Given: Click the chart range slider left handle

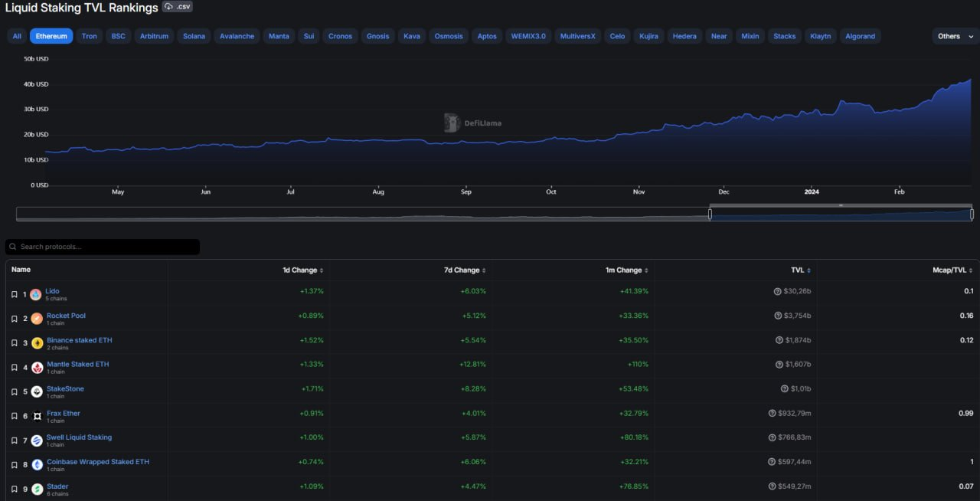Looking at the screenshot, I should [x=710, y=214].
